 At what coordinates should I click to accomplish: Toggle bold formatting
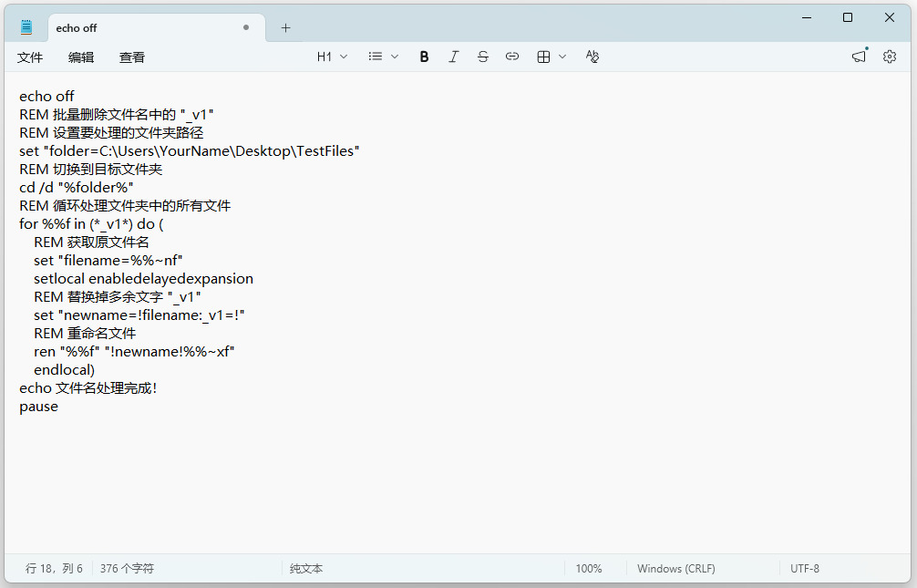click(425, 57)
